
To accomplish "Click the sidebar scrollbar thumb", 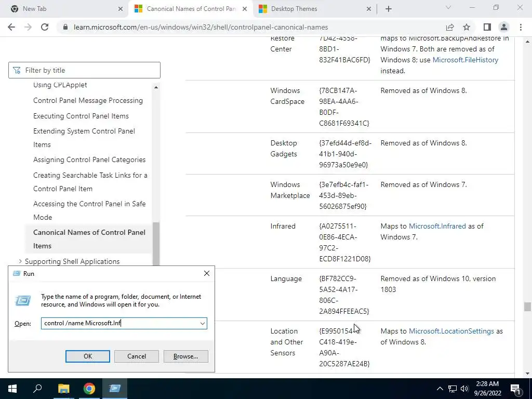I will point(156,244).
